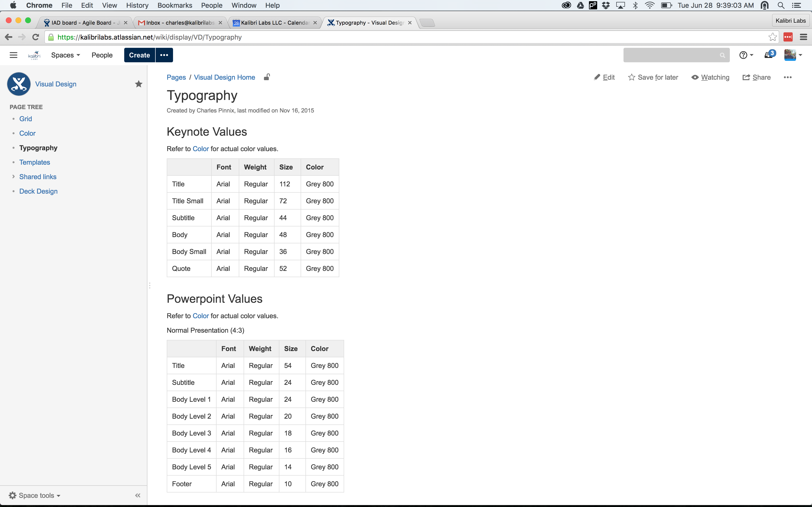Click the Visual Design Home breadcrumb link
812x507 pixels.
pos(224,77)
